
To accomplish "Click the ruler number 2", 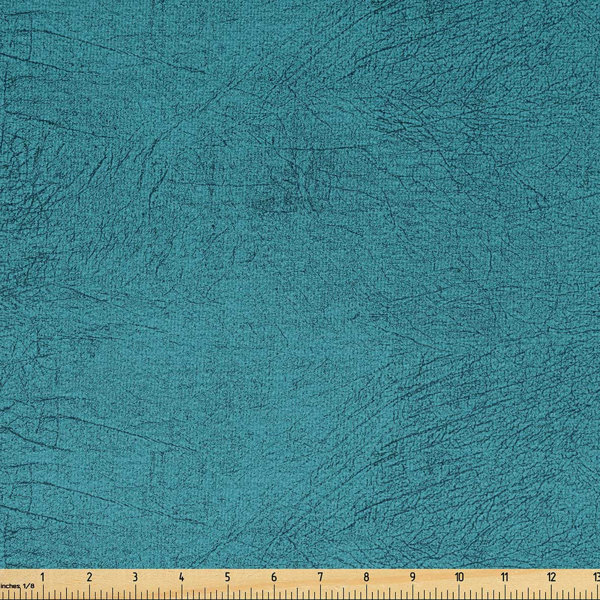I will 89,577.
